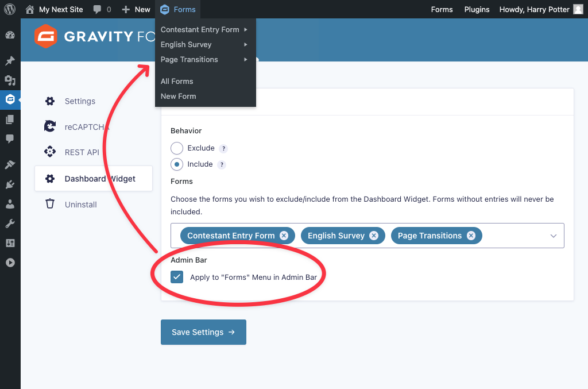Viewport: 588px width, 389px height.
Task: Open Posts pushpin sidebar icon
Action: pos(10,60)
